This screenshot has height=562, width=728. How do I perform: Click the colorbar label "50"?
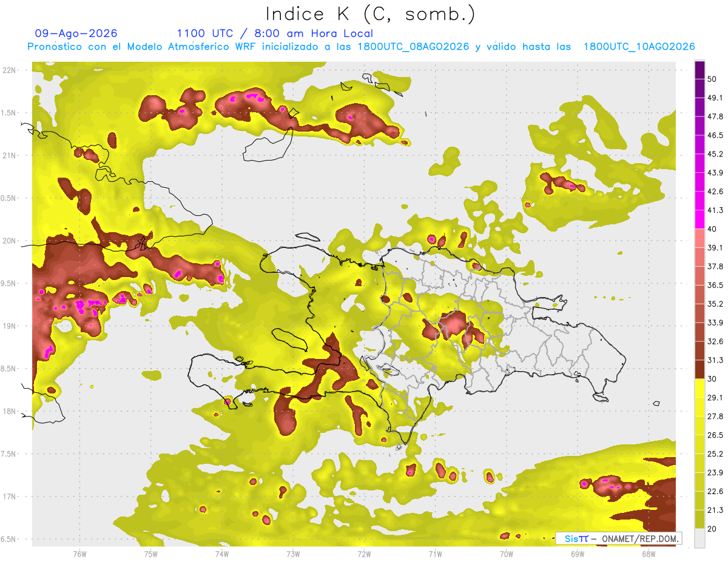712,79
